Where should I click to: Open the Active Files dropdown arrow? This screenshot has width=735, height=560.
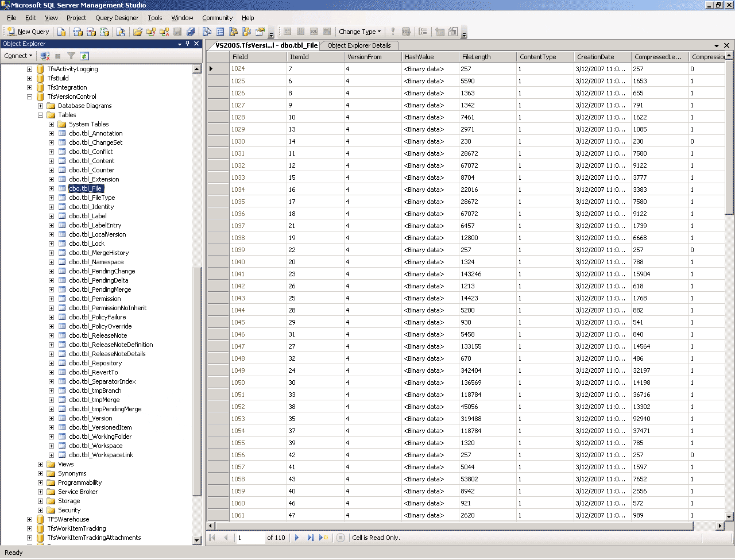[x=717, y=45]
